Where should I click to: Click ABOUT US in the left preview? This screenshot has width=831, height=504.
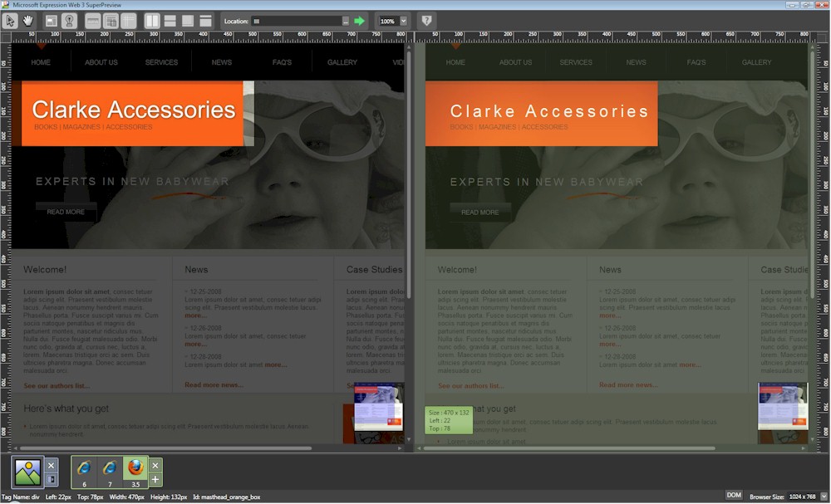tap(101, 62)
